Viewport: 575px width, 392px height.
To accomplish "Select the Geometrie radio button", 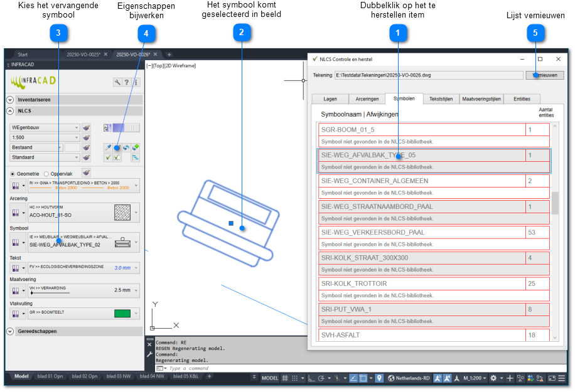I will 13,174.
